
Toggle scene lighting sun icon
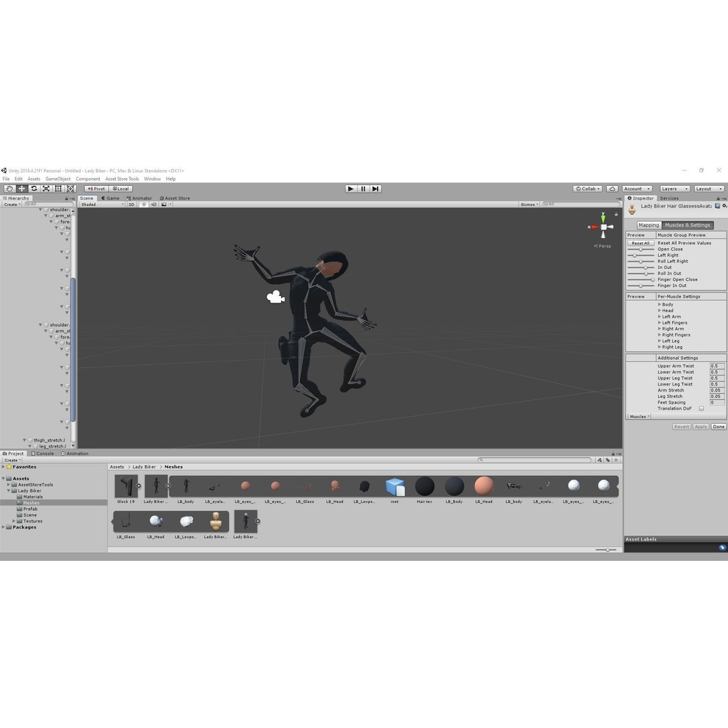tap(144, 204)
